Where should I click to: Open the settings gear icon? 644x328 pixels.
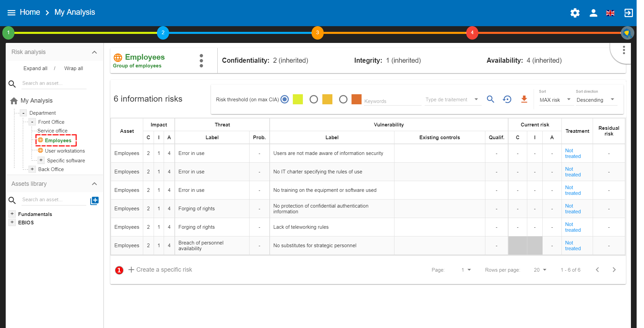[575, 13]
